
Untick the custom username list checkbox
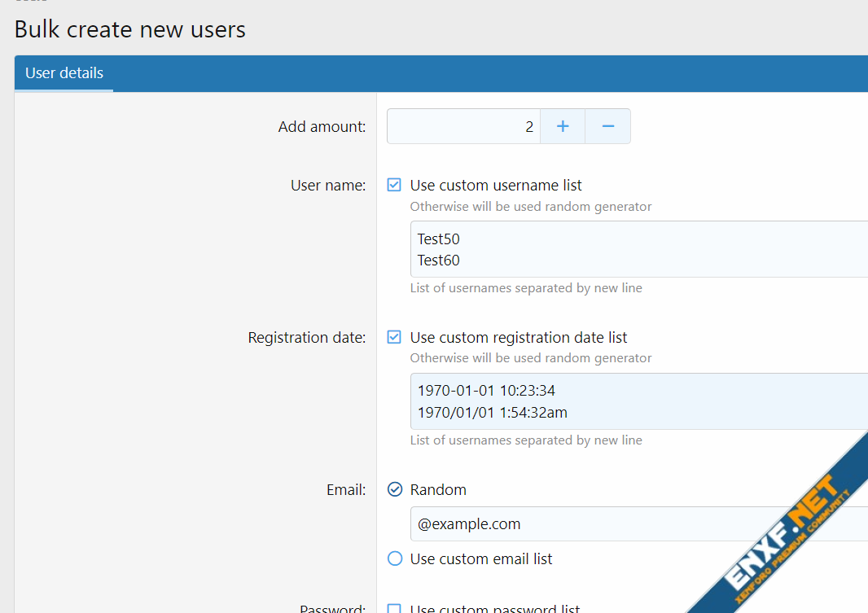394,185
